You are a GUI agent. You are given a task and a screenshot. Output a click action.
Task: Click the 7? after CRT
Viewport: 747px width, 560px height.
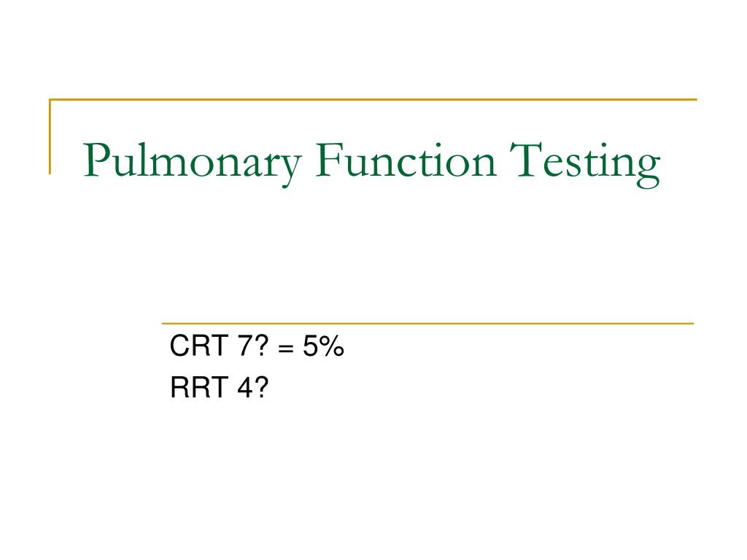point(253,346)
